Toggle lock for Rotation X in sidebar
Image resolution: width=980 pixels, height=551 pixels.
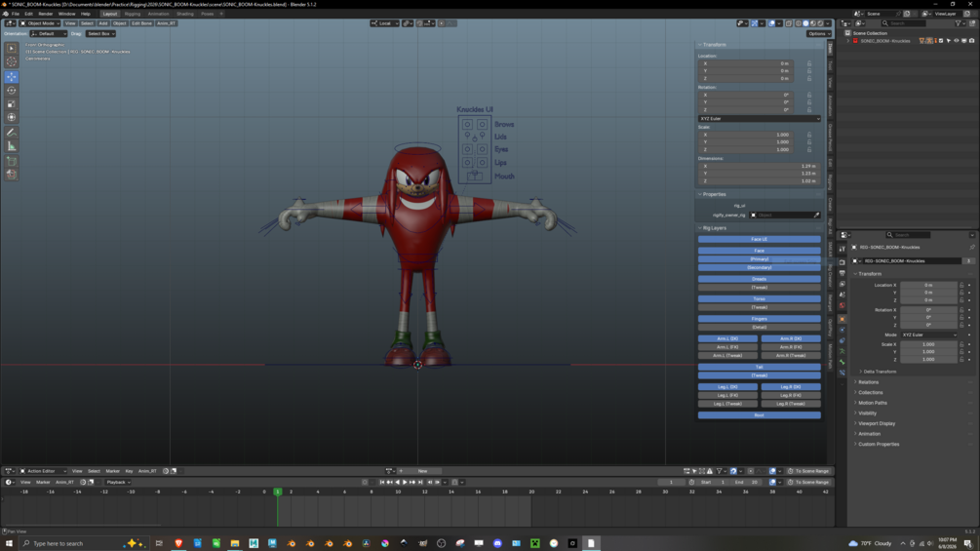pyautogui.click(x=809, y=95)
